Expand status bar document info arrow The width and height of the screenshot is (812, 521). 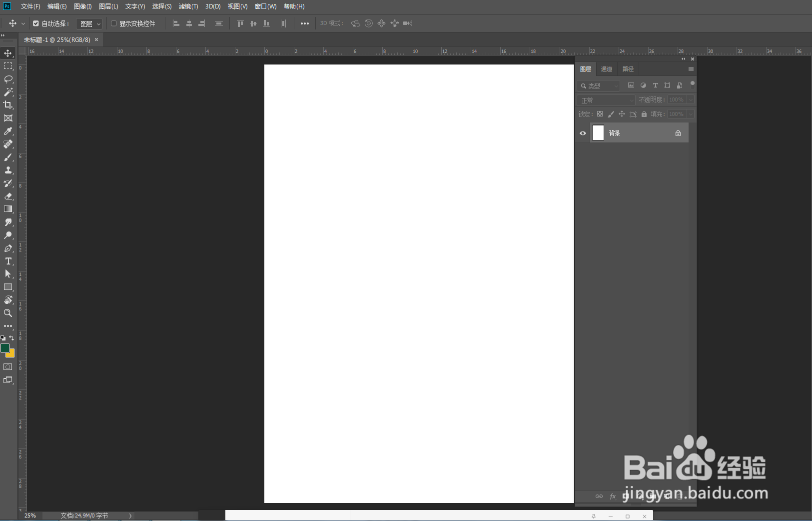130,515
